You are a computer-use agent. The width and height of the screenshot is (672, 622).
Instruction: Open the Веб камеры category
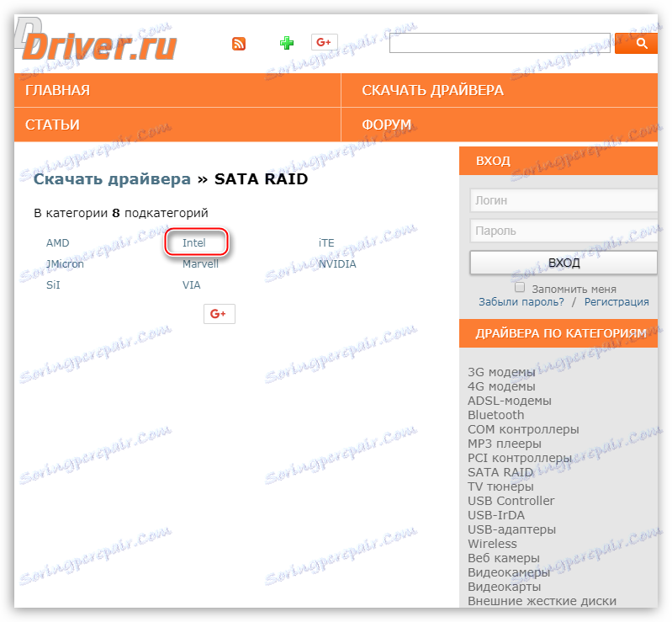(x=504, y=558)
